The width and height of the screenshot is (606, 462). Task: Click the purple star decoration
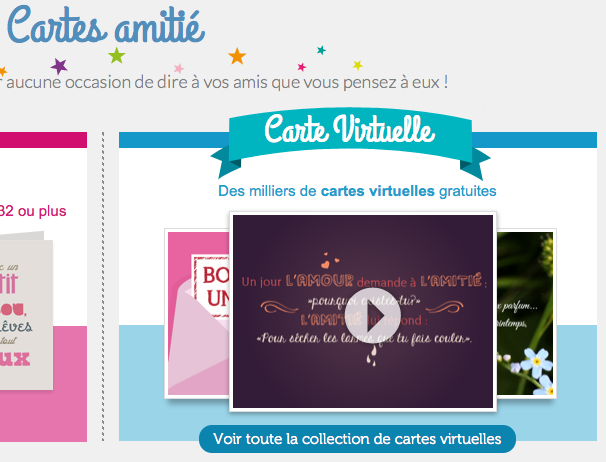pos(59,66)
